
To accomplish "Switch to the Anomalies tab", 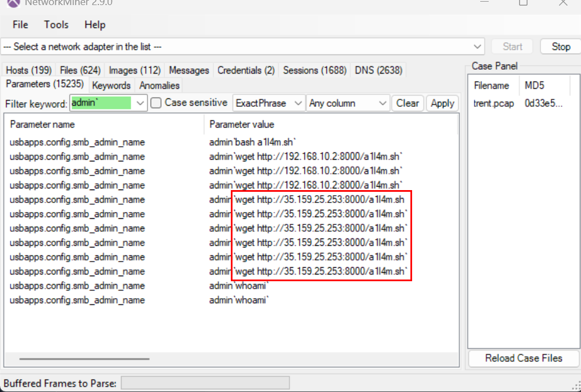I will pyautogui.click(x=159, y=85).
